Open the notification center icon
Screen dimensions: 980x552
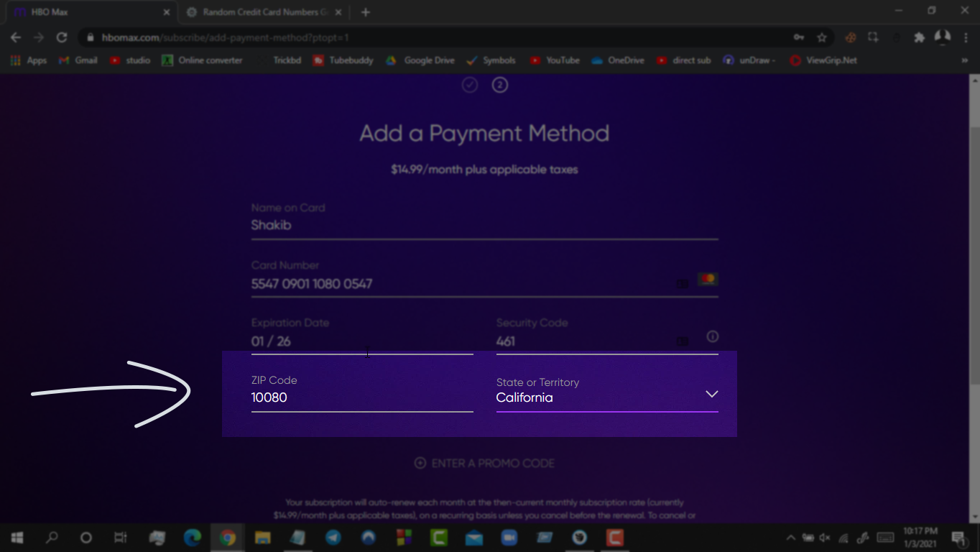point(958,538)
